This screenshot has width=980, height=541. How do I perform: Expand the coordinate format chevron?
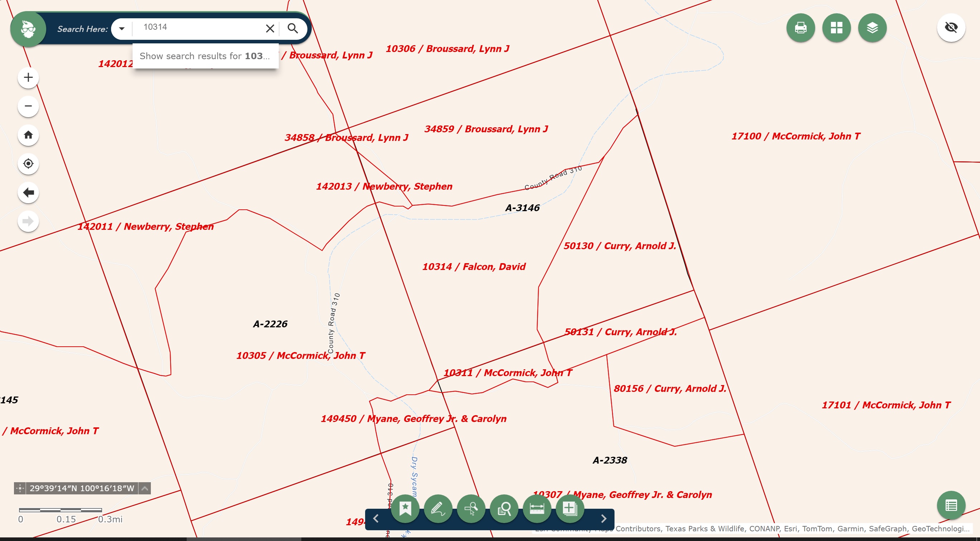click(x=145, y=488)
